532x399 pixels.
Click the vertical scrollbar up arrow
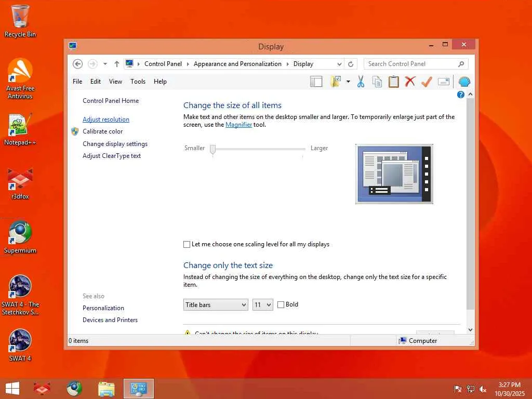pyautogui.click(x=470, y=95)
